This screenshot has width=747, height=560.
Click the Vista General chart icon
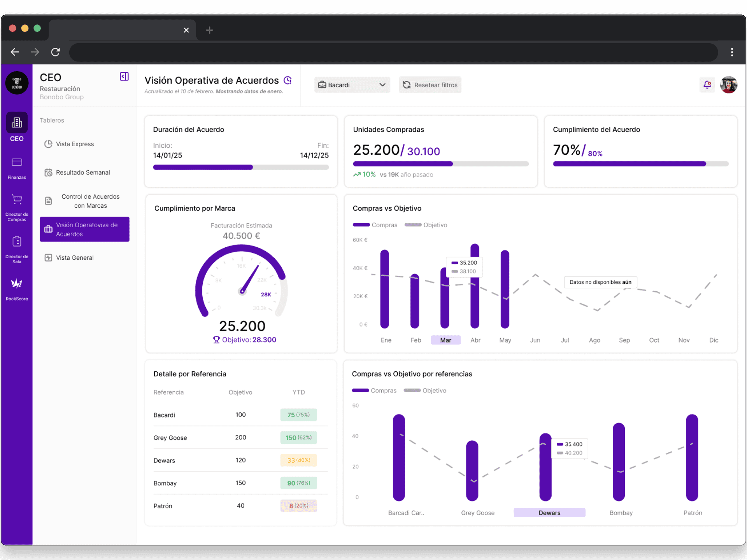coord(48,257)
